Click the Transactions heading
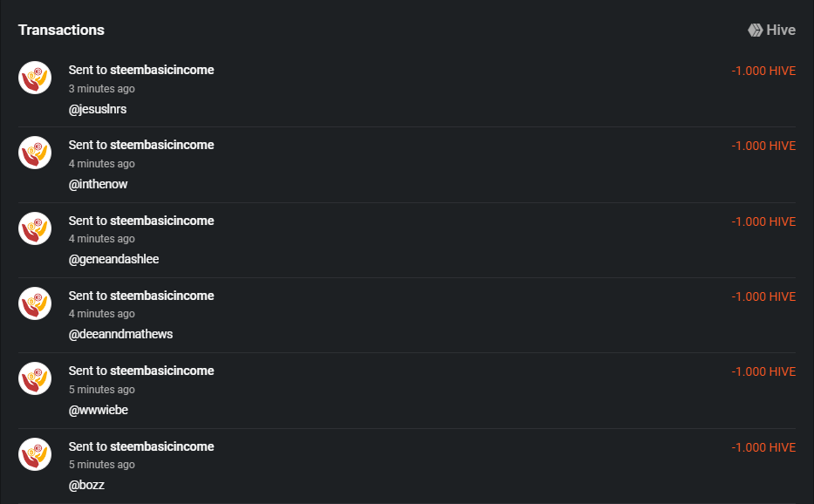The height and width of the screenshot is (504, 814). pos(61,30)
